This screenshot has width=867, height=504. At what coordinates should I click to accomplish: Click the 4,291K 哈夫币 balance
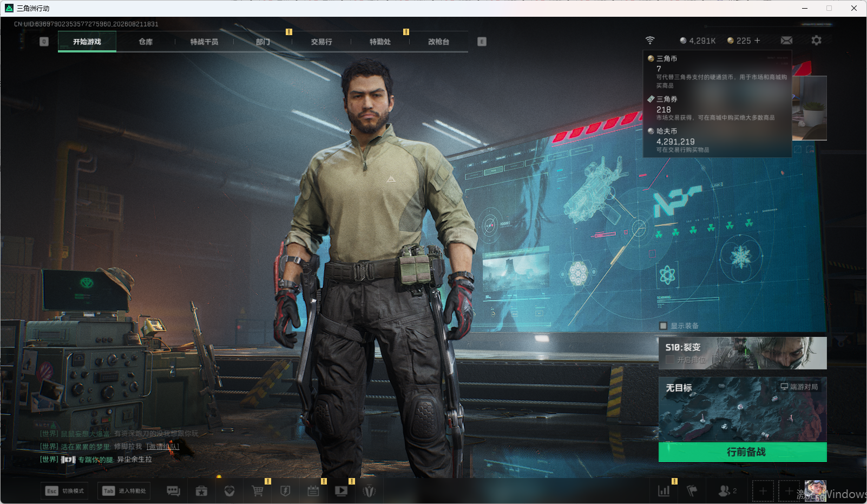698,41
